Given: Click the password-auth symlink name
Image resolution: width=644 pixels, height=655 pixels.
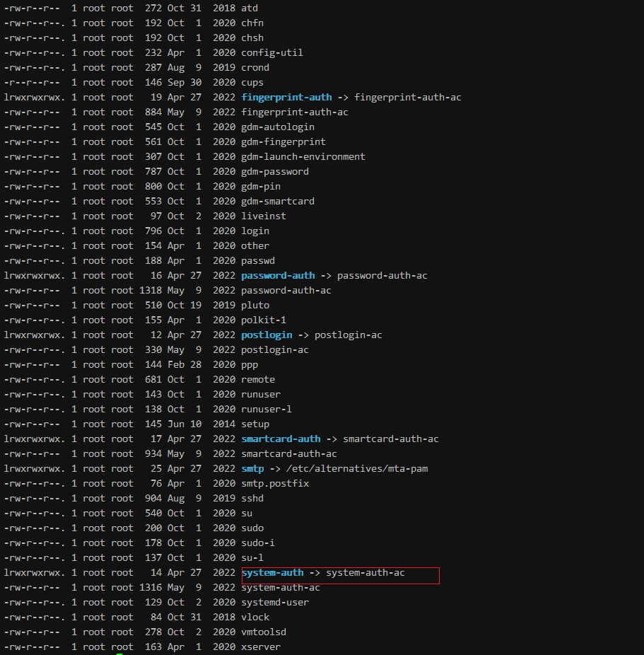Looking at the screenshot, I should (x=278, y=275).
